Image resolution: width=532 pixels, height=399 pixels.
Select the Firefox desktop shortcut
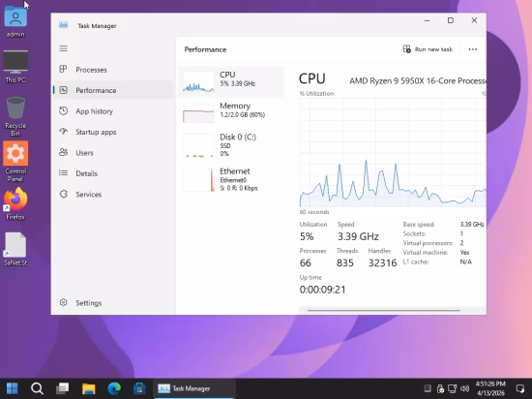click(x=15, y=203)
